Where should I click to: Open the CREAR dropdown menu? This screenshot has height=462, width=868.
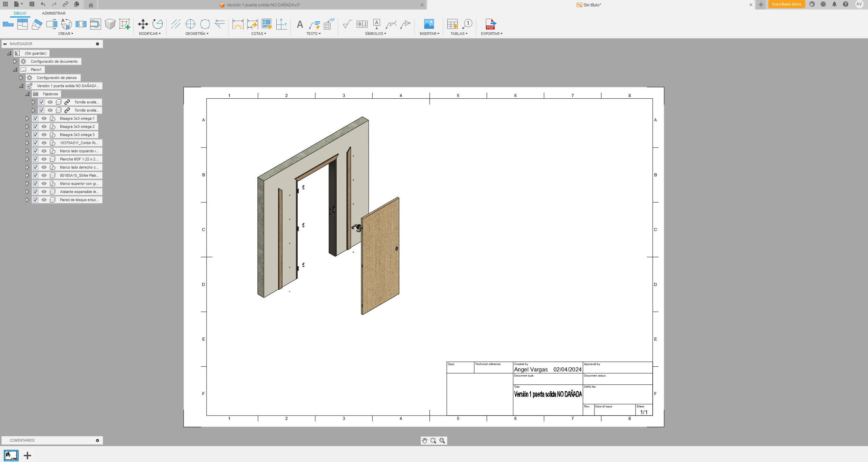[x=65, y=34]
